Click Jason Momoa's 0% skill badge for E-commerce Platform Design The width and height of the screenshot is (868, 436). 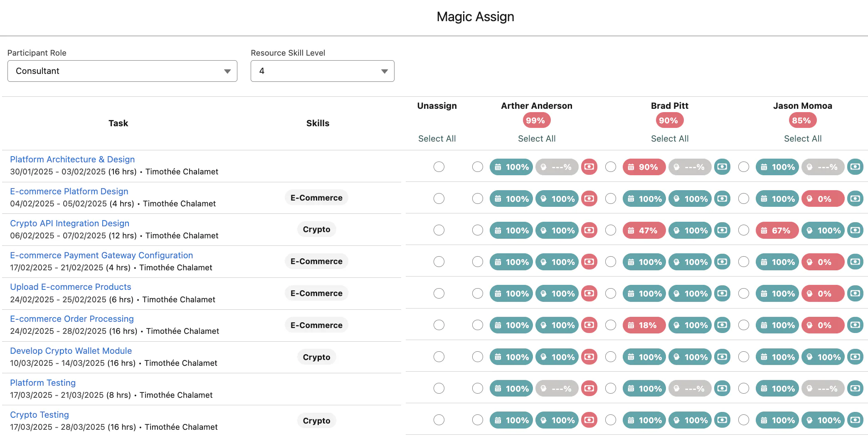823,199
